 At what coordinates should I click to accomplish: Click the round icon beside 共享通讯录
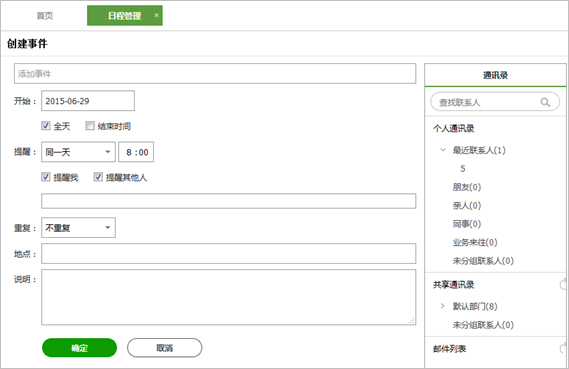563,285
